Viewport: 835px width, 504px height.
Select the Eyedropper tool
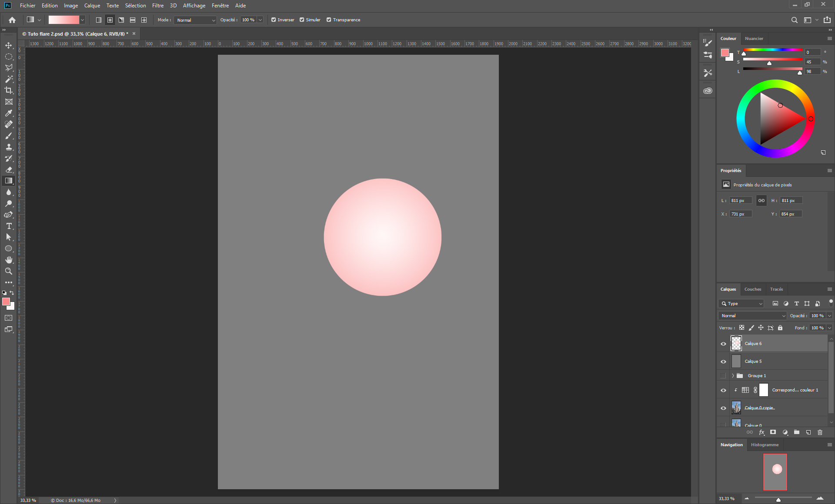9,113
